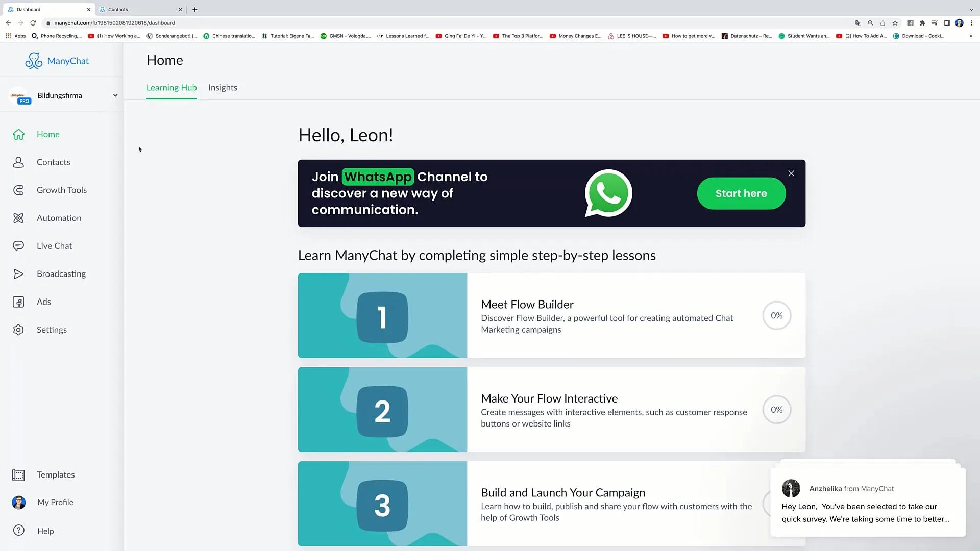Open Templates from sidebar

(55, 474)
